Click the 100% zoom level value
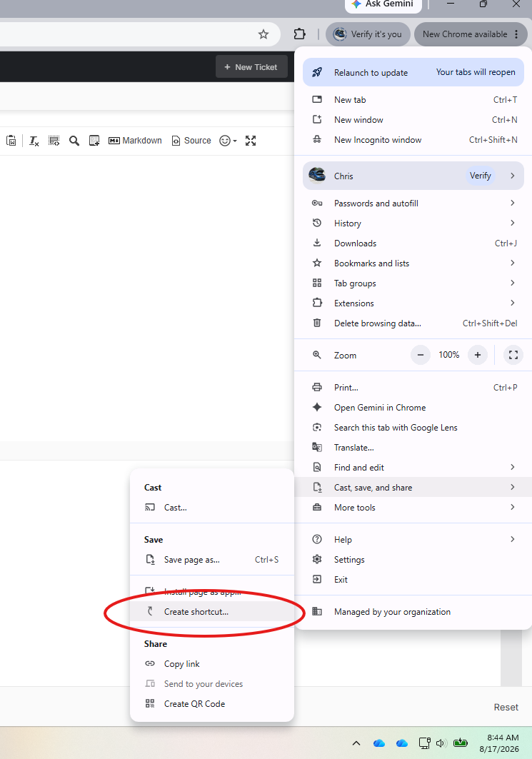This screenshot has width=532, height=759. coord(448,355)
